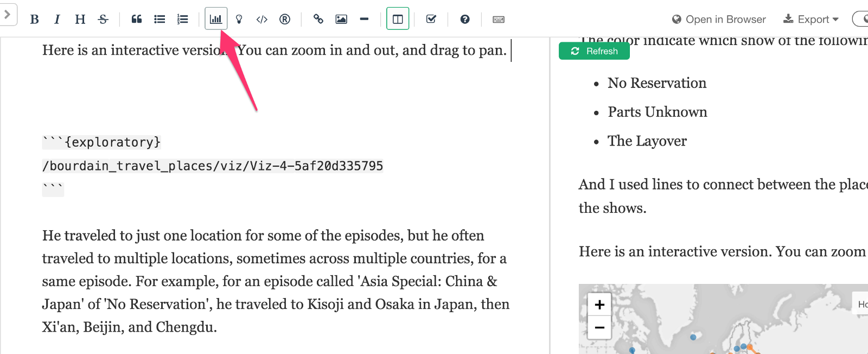Insert a numbered list

(182, 20)
